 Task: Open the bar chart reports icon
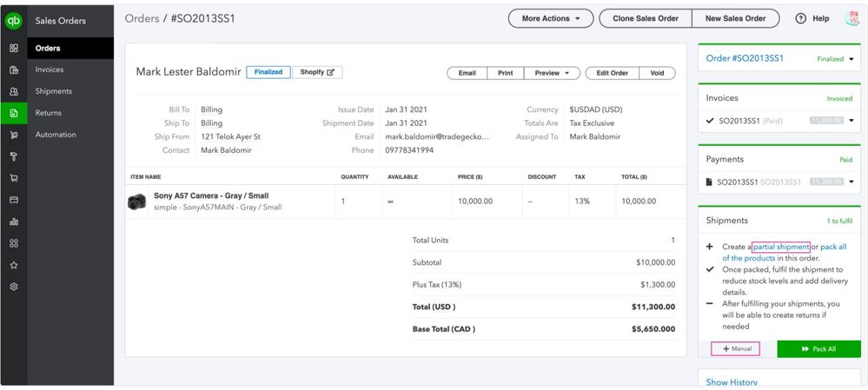click(14, 221)
